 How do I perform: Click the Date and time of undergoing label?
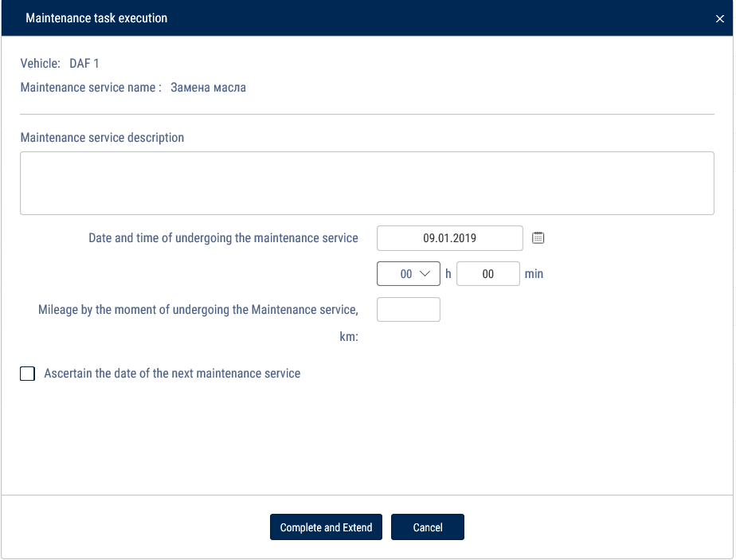[223, 238]
